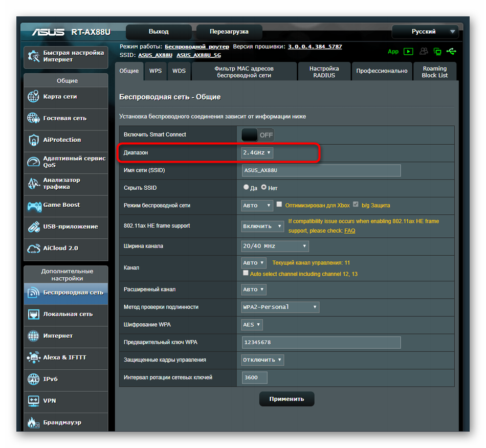Open the WPA2-Personal authentication dropdown

[x=280, y=307]
